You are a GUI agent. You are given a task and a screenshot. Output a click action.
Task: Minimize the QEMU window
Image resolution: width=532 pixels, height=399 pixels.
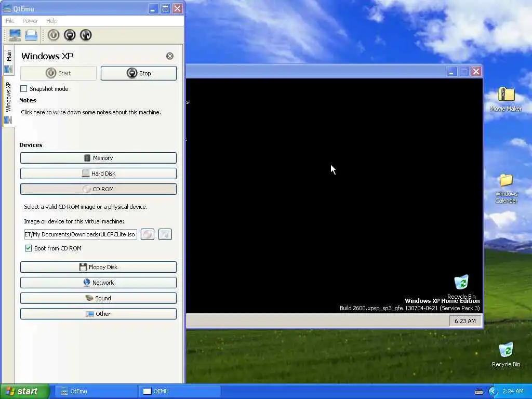coord(451,72)
